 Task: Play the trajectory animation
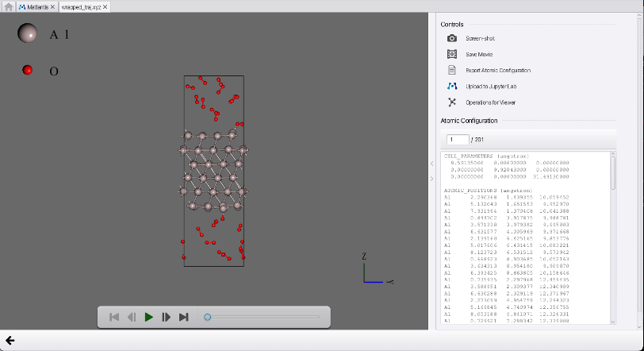click(148, 317)
